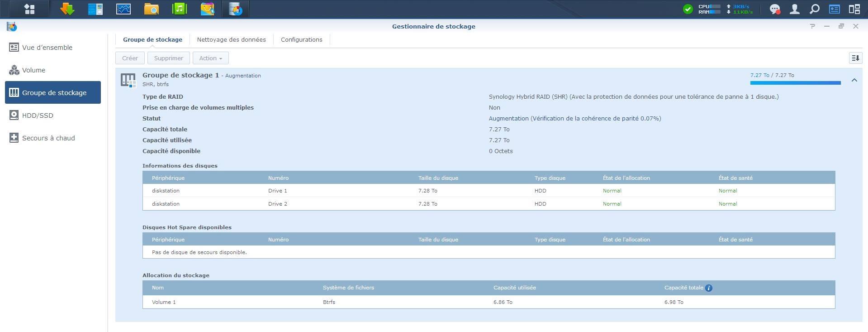Click Capacité utilisée column header
This screenshot has height=332, width=868.
tap(515, 288)
